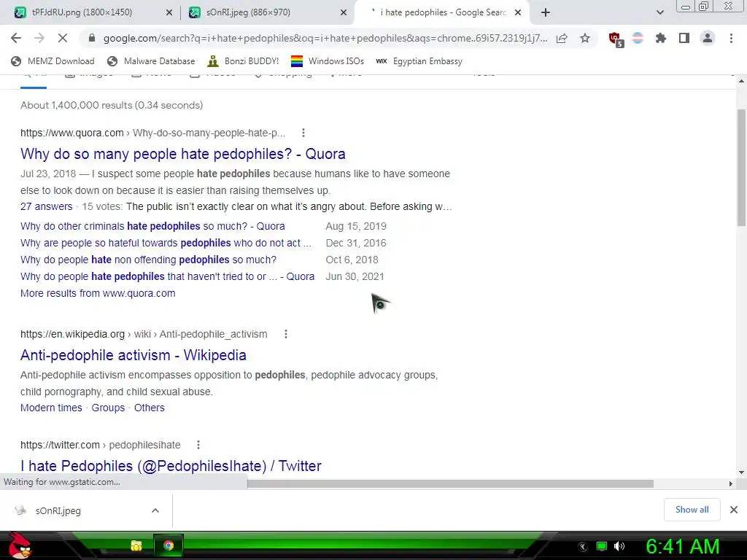Screen dimensions: 747x560
Task: Click the scroll-down arrow
Action: click(741, 472)
